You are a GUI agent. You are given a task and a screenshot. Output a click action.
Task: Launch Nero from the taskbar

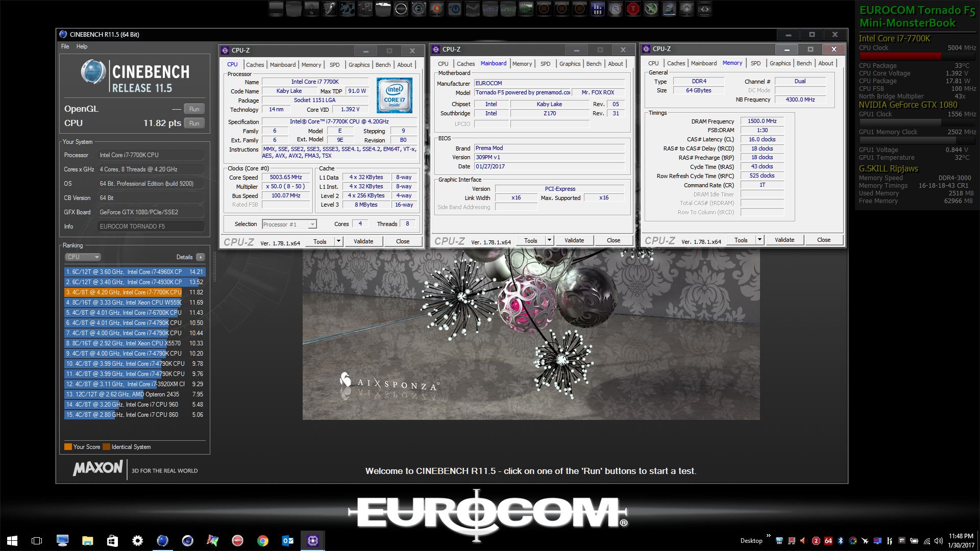click(x=237, y=541)
